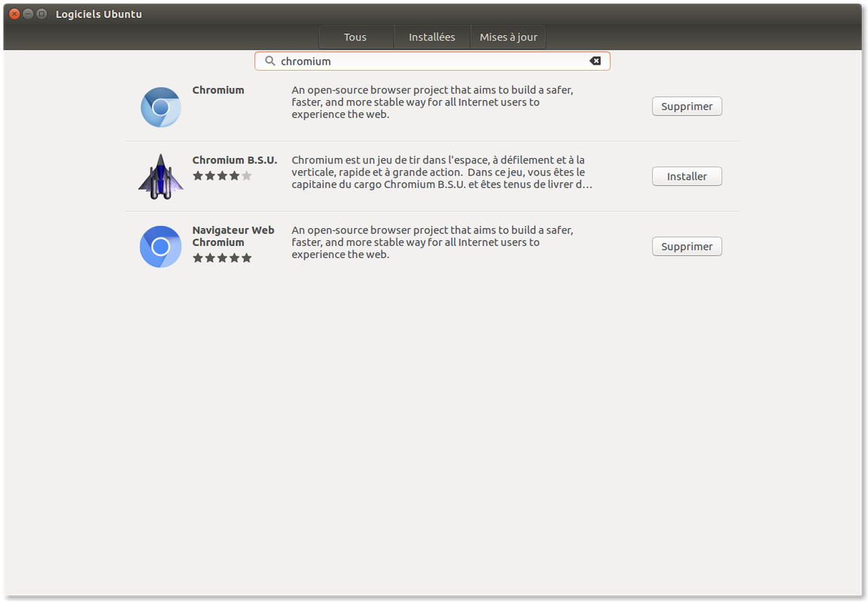
Task: Click the five-star rating of Navigateur Web Chromium
Action: coord(222,258)
